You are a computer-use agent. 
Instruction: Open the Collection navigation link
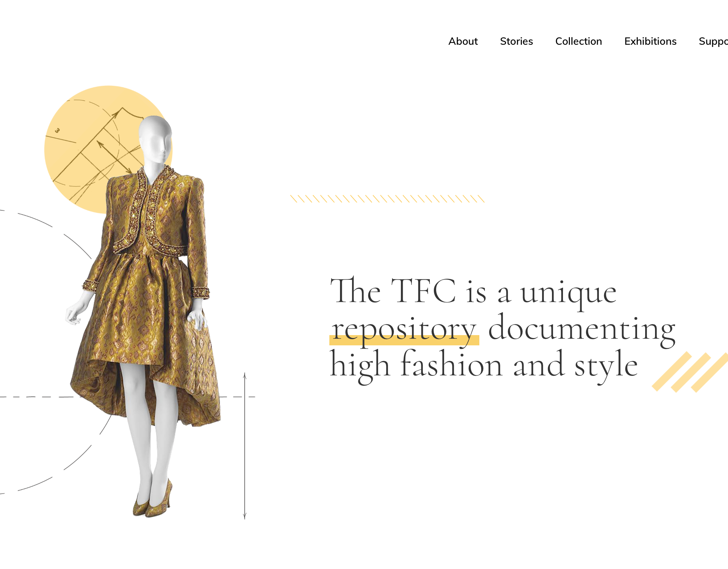pos(578,41)
